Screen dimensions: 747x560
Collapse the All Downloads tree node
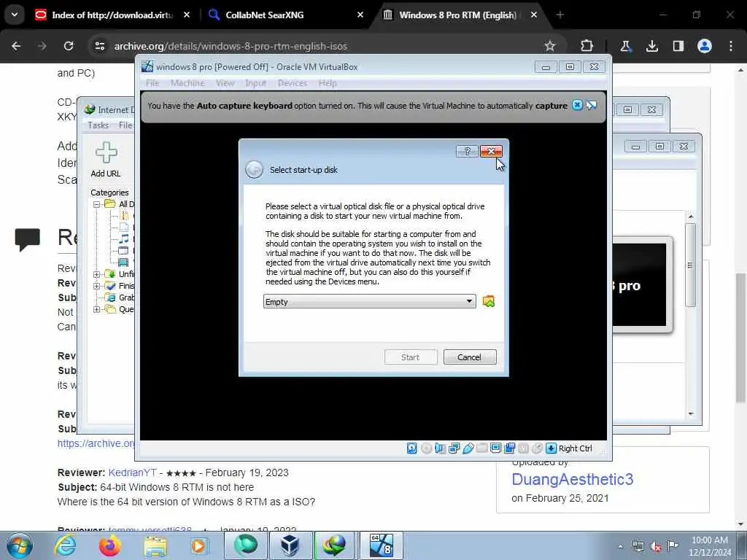coord(97,204)
